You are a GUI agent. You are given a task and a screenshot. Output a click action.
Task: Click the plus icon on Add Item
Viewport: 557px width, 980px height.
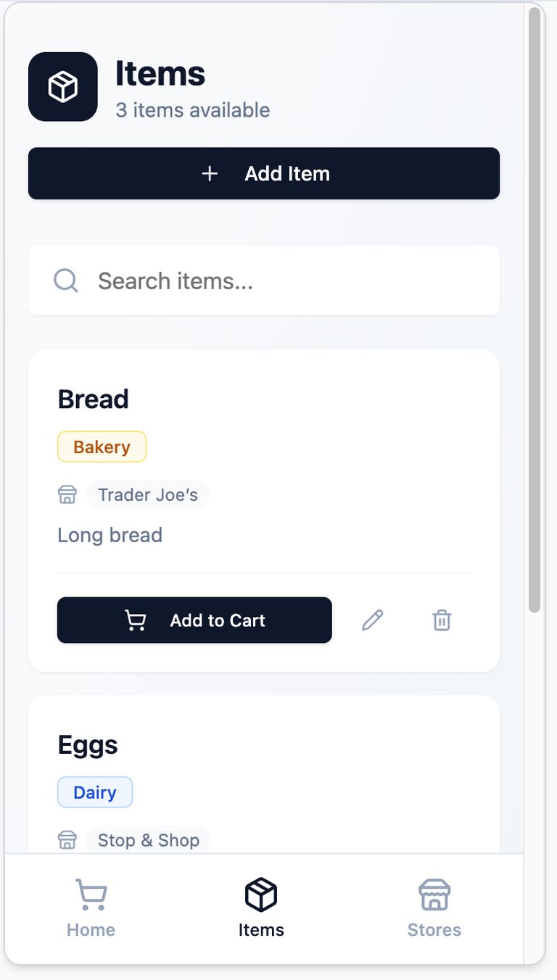(x=210, y=174)
